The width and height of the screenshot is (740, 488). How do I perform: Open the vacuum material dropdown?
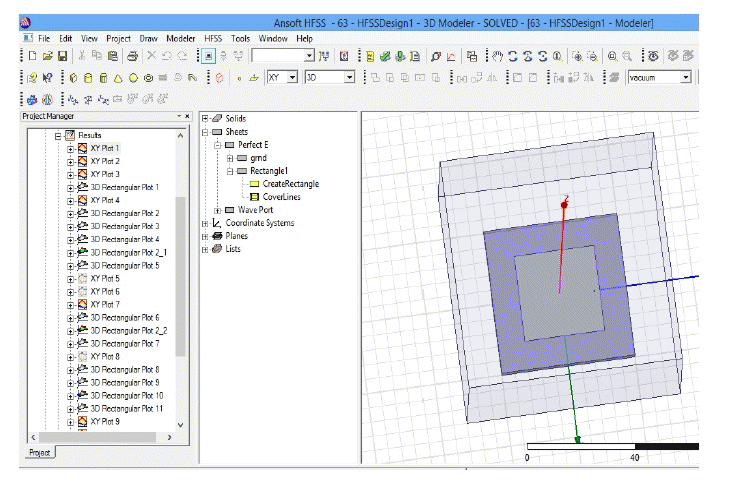coord(686,77)
